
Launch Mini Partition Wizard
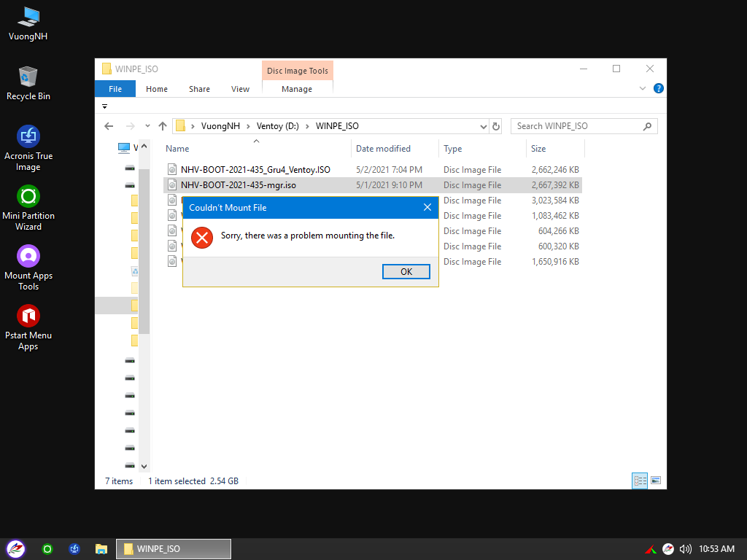click(x=28, y=208)
